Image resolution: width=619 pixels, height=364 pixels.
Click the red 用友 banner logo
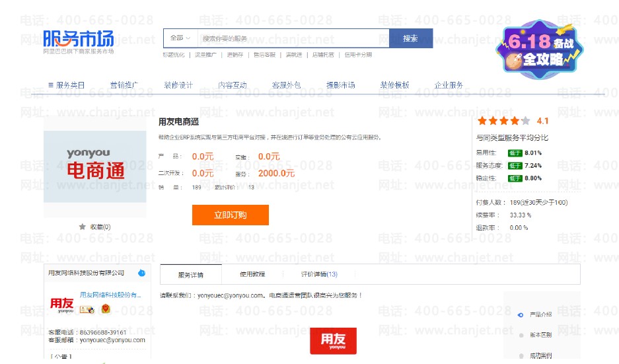click(x=333, y=341)
